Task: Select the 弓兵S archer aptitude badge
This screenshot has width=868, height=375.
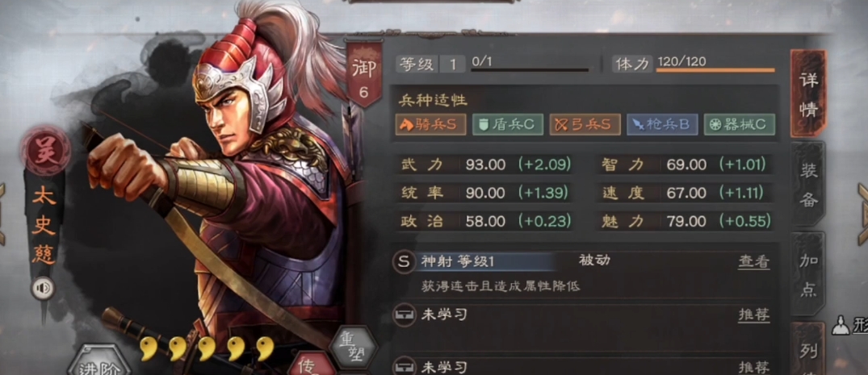Action: (x=585, y=124)
